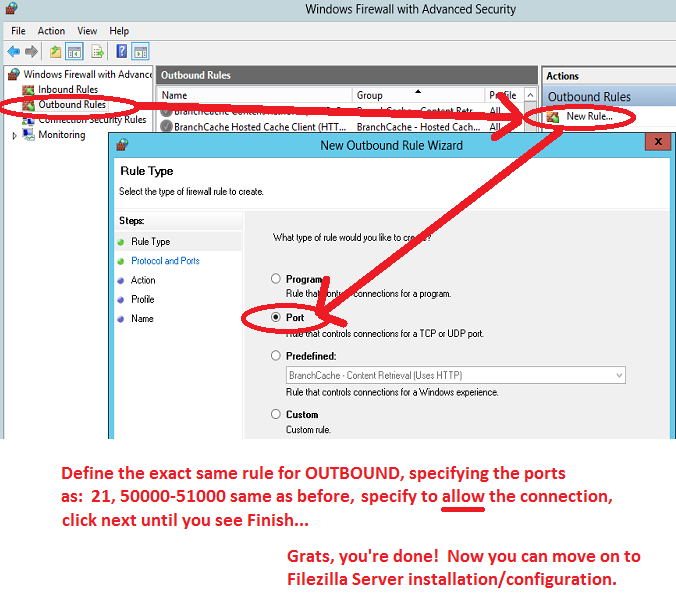Select Outbound Rules in the tree
676x601 pixels.
(x=72, y=104)
